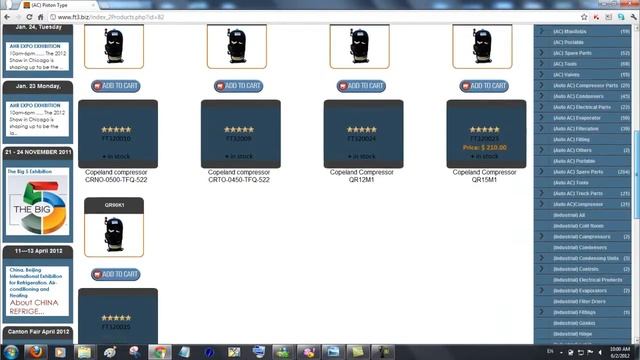The image size is (640, 360).
Task: Open the browser home page icon
Action: (40, 17)
